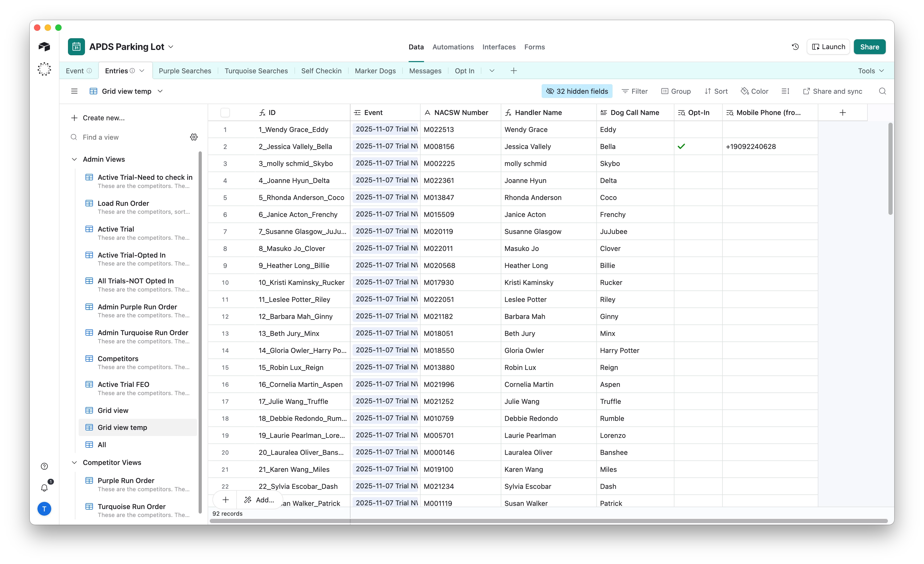Screen dimensions: 924x564
Task: Open the Automations tab
Action: click(x=453, y=47)
